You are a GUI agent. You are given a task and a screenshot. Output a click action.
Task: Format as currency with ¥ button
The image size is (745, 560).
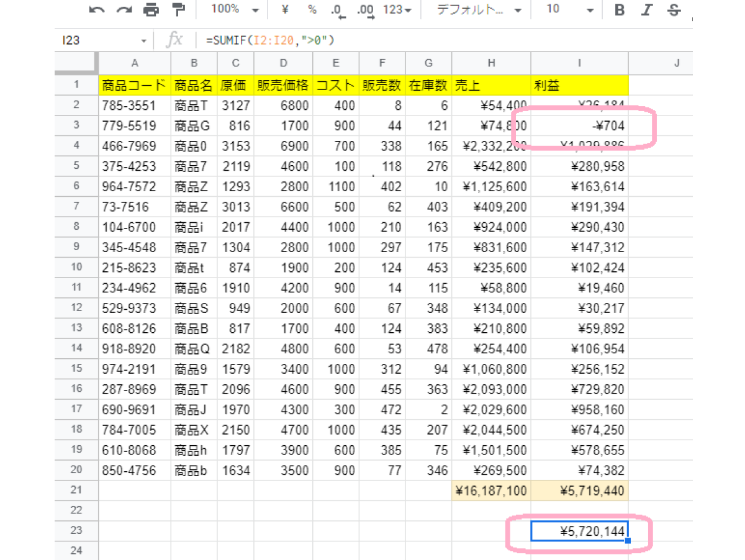pos(285,9)
